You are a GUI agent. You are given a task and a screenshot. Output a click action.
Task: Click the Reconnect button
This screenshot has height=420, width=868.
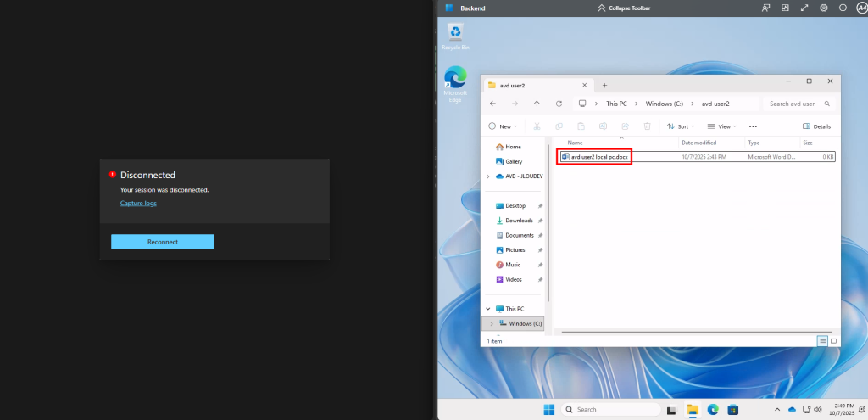tap(162, 242)
